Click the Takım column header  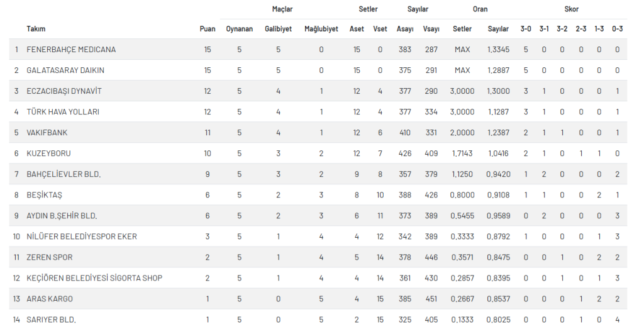36,29
